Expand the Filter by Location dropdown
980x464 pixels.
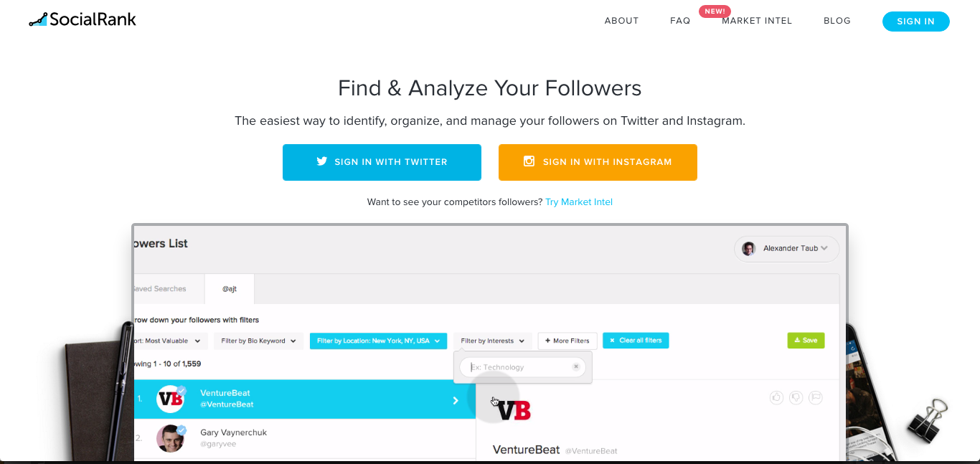pos(378,341)
